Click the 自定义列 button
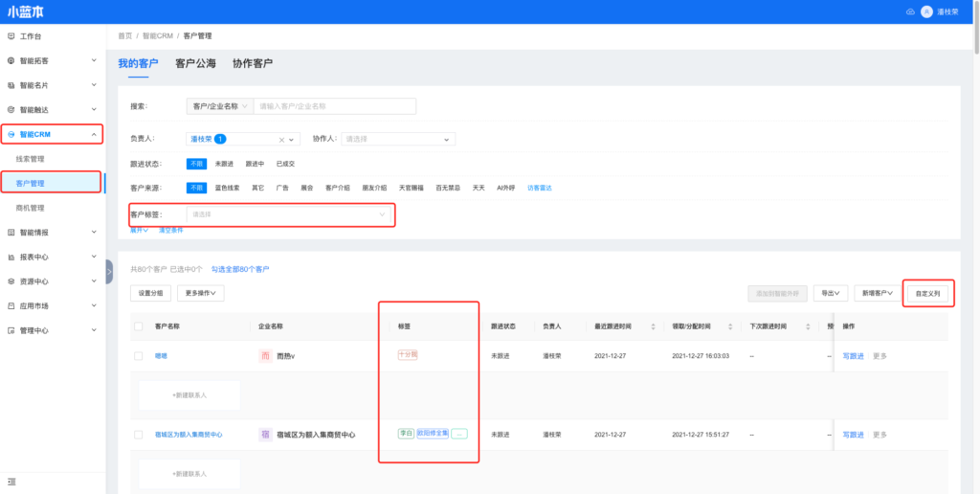 [x=927, y=294]
